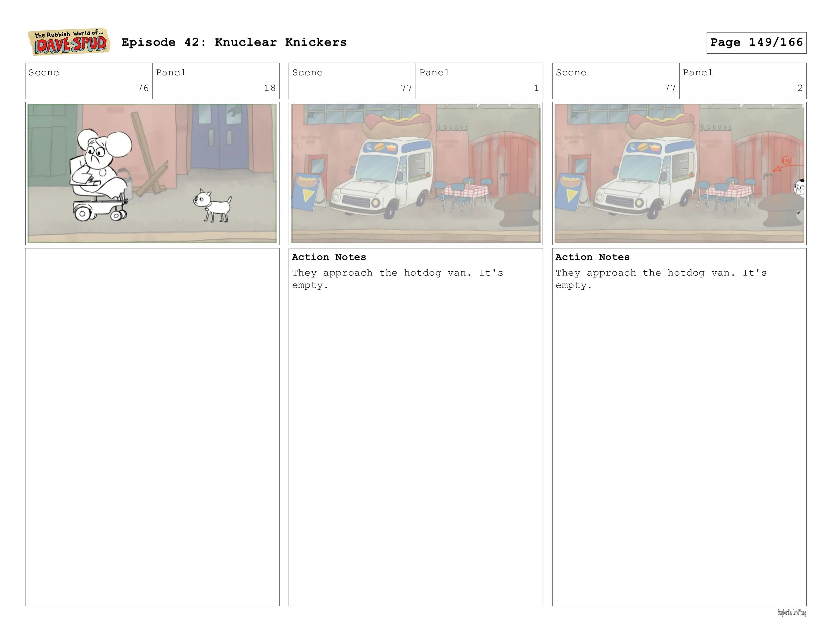Viewport: 833px width, 644px height.
Task: Click the blue hotdog sandwich board sign
Action: (307, 192)
